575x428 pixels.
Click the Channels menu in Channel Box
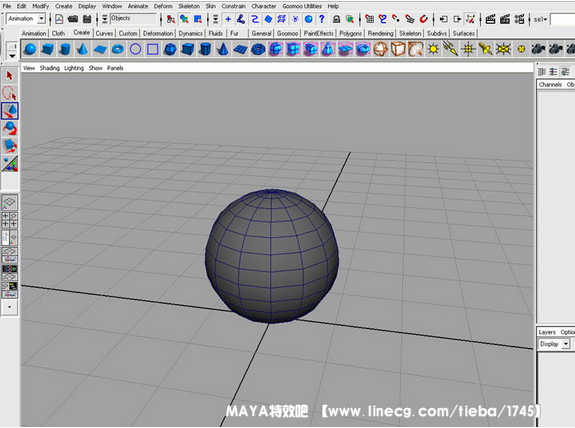550,85
